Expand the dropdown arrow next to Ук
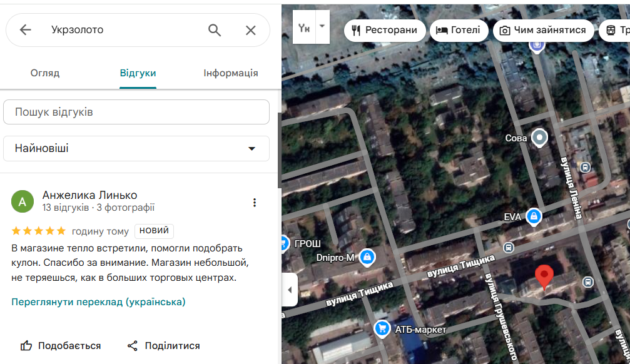630x364 pixels. 322,26
